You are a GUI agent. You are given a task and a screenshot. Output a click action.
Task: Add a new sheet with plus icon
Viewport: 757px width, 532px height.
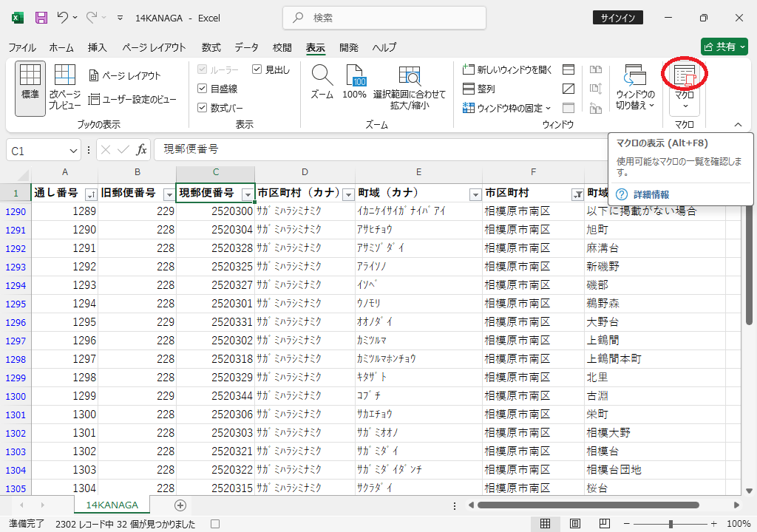point(180,505)
